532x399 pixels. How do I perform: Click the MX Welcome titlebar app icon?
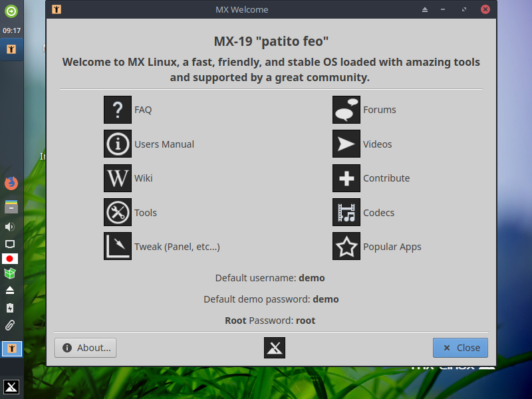tap(57, 9)
